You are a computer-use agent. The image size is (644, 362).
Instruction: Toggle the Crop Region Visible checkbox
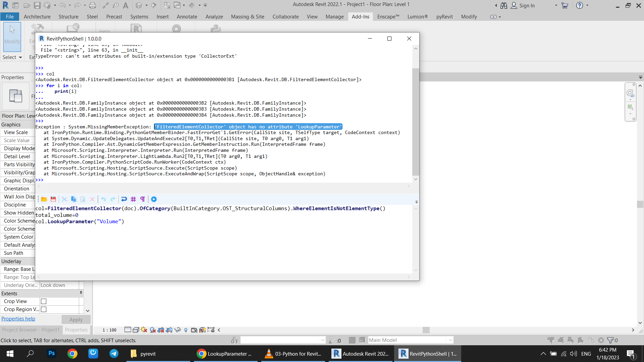[44, 309]
